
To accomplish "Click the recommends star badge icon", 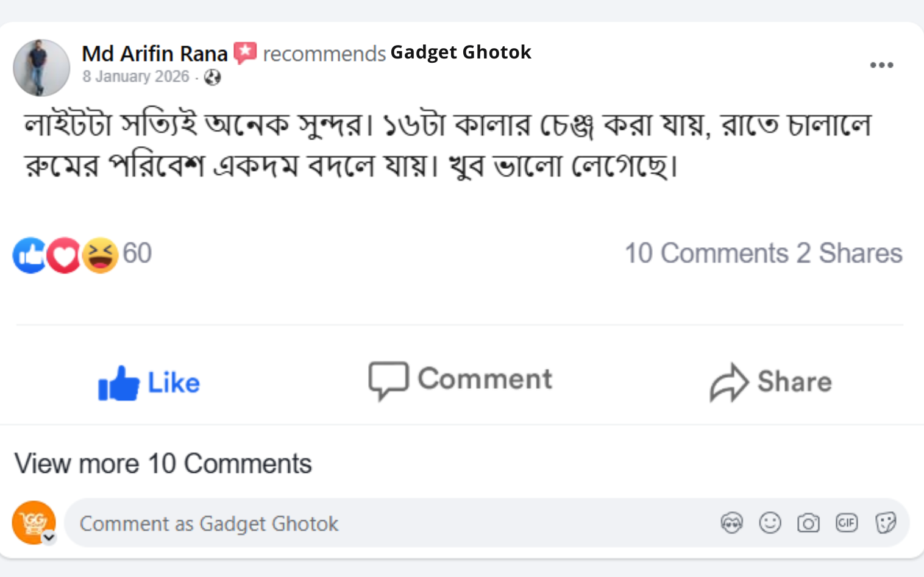I will [245, 53].
